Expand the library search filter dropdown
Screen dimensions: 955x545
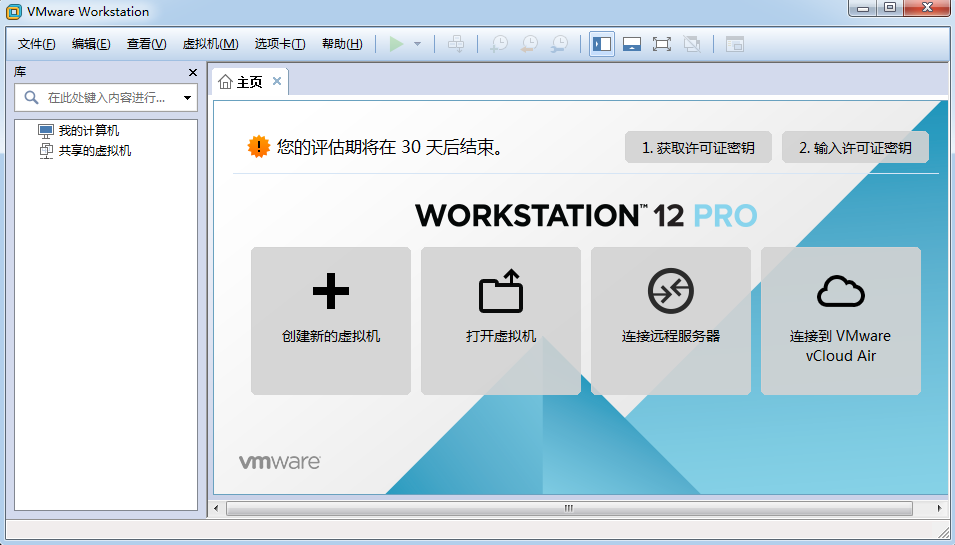coord(187,98)
